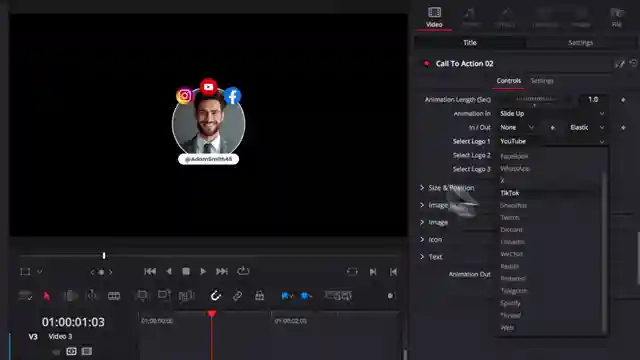
Task: Open timeline view options
Action: 25,296
